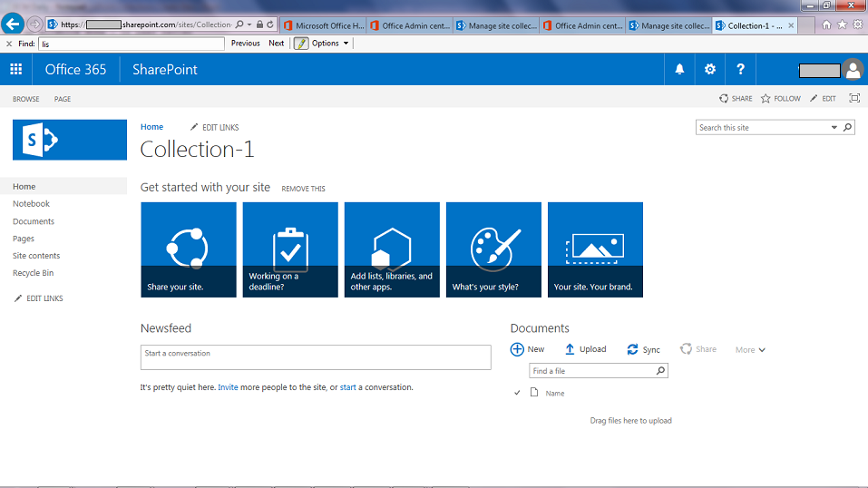Click Next in the Find bar
The width and height of the screenshot is (868, 488).
pyautogui.click(x=277, y=44)
